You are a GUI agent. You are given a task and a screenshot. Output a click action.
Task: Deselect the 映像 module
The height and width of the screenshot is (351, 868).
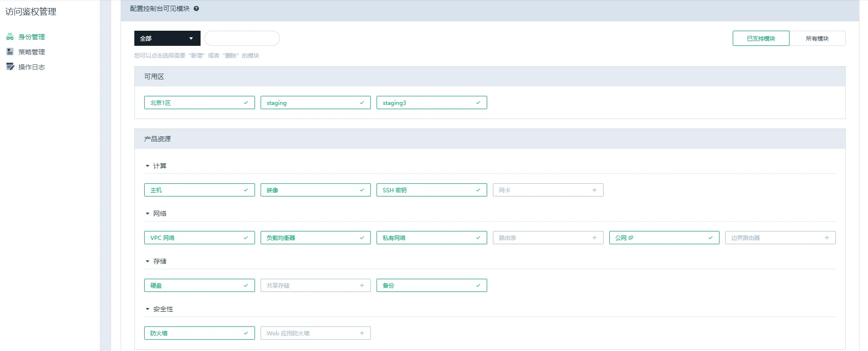(x=316, y=190)
